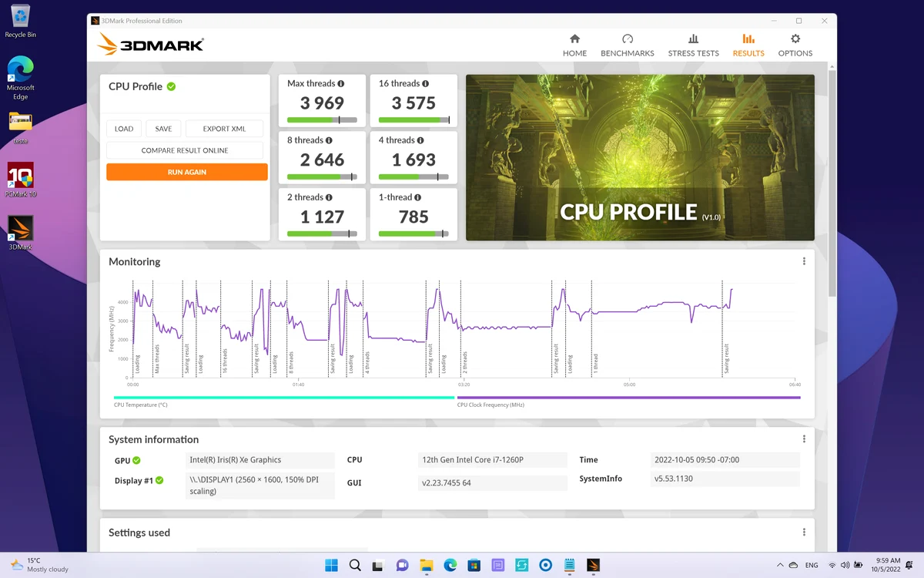
Task: Open OPTIONS gear icon
Action: 795,39
